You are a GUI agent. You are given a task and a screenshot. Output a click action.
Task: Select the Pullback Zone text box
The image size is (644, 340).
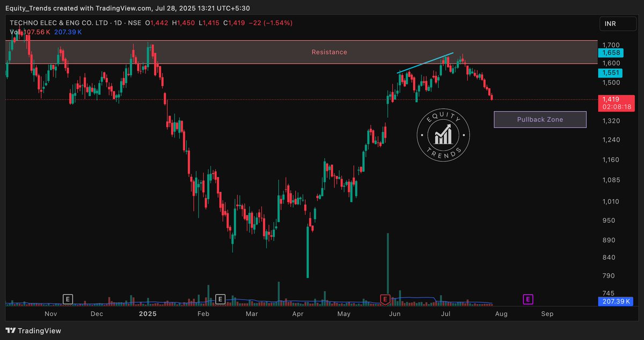pyautogui.click(x=540, y=119)
